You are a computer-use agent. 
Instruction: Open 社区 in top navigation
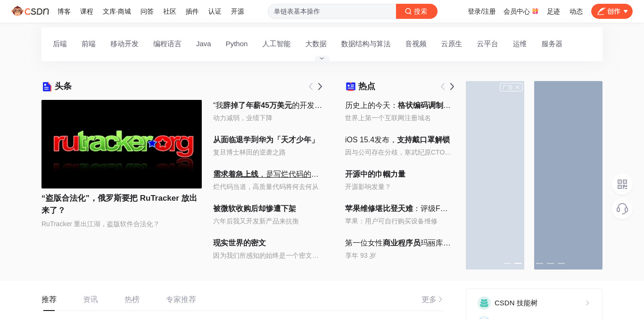tap(170, 11)
